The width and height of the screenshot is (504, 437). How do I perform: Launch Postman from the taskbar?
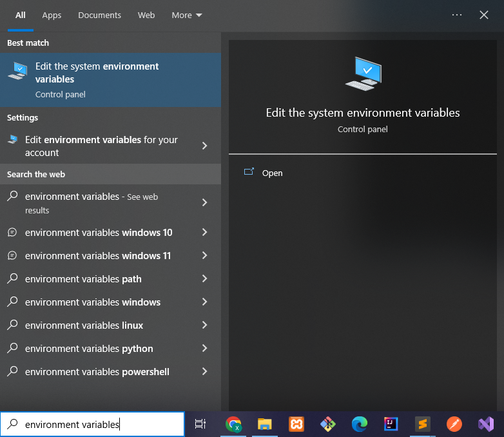pyautogui.click(x=454, y=424)
